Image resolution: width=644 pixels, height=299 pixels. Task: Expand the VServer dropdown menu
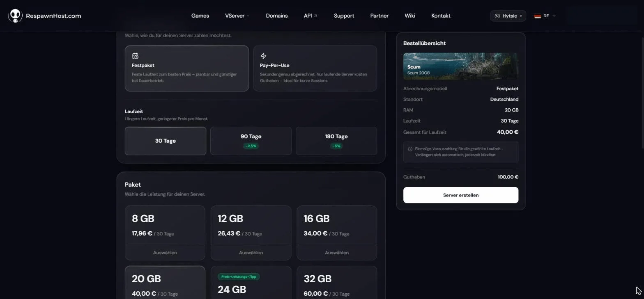237,16
